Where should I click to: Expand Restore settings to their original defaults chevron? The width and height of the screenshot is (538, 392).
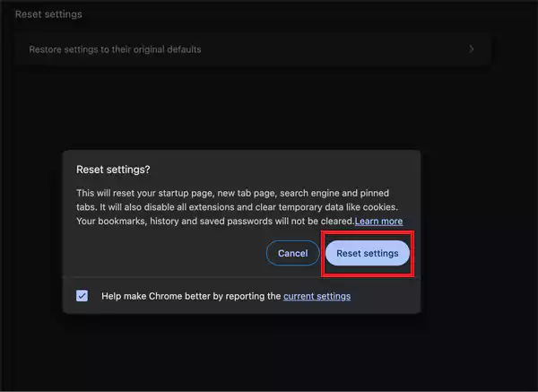click(x=472, y=49)
